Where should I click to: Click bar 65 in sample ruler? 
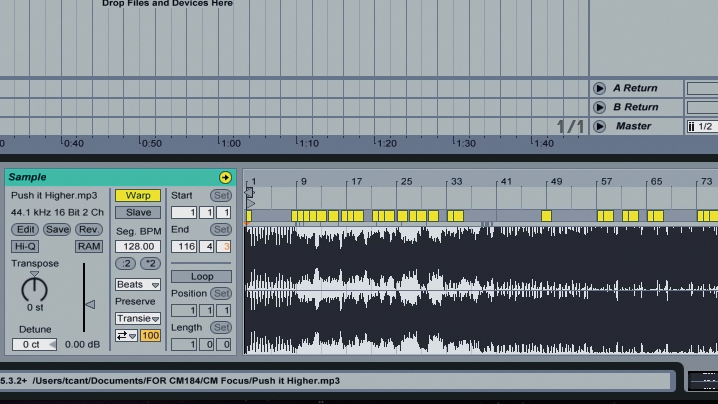tap(656, 181)
